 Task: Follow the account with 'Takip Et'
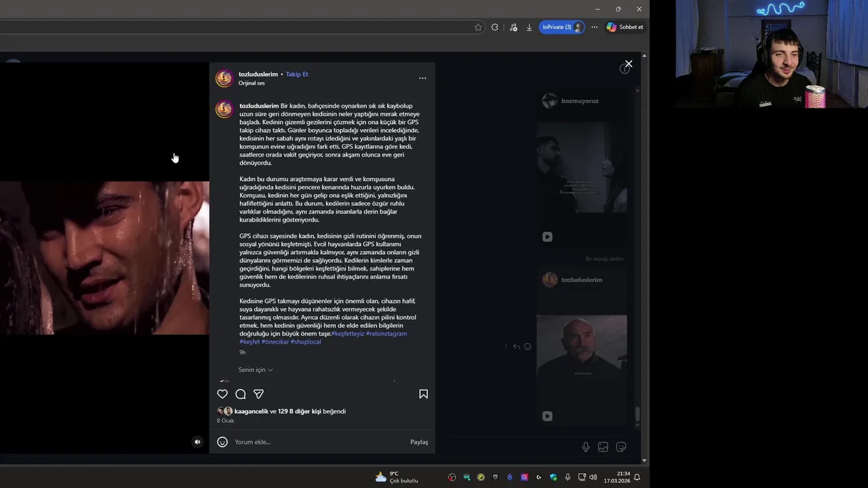297,74
